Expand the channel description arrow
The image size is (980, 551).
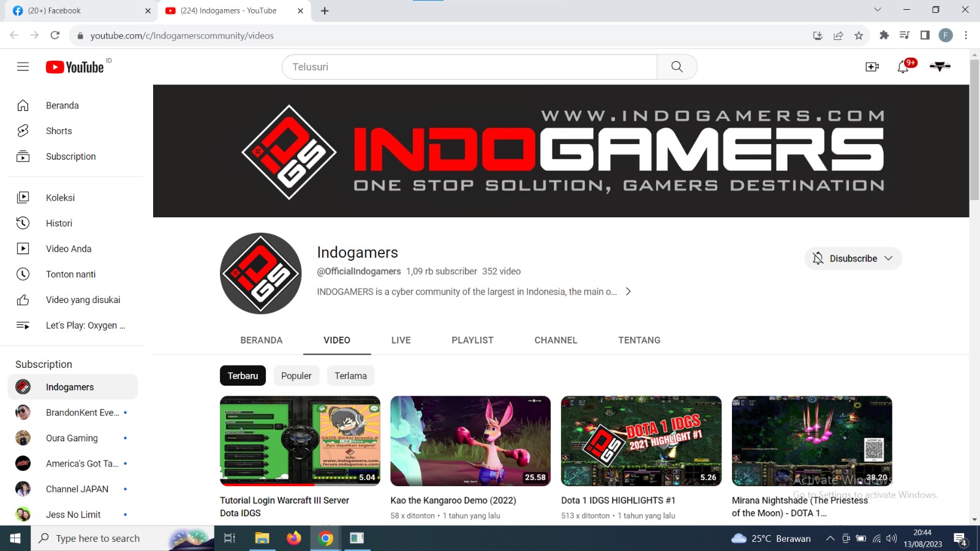[628, 291]
